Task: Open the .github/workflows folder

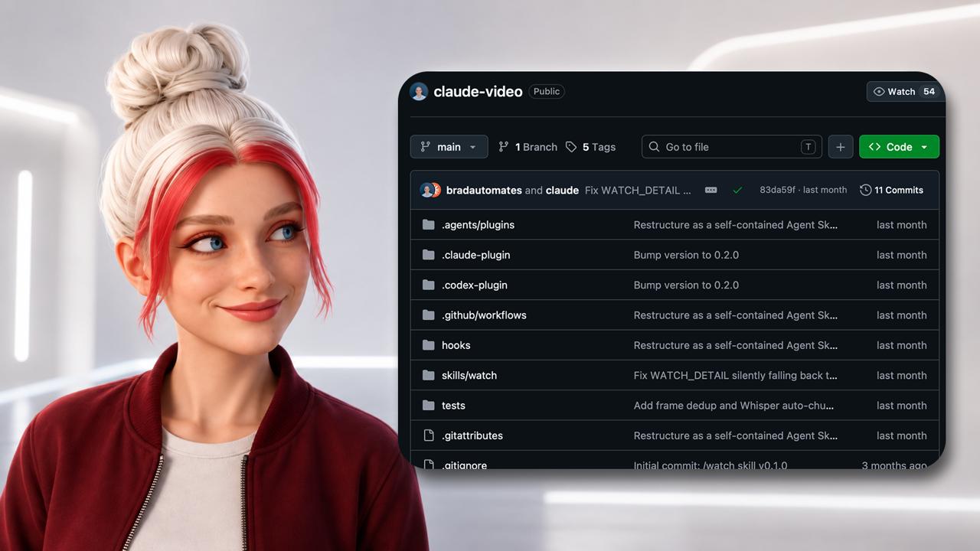Action: pyautogui.click(x=484, y=315)
